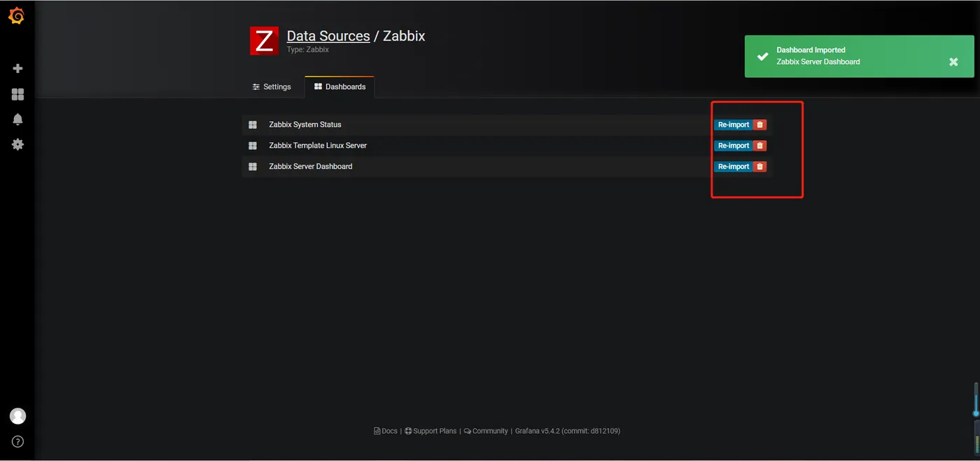Open the Create plus menu
980x461 pixels.
(17, 69)
